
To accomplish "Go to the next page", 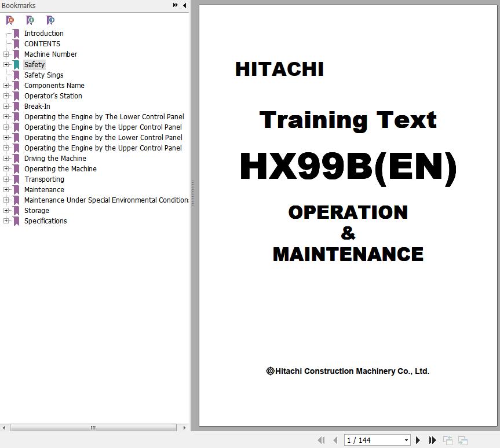I will click(x=418, y=440).
